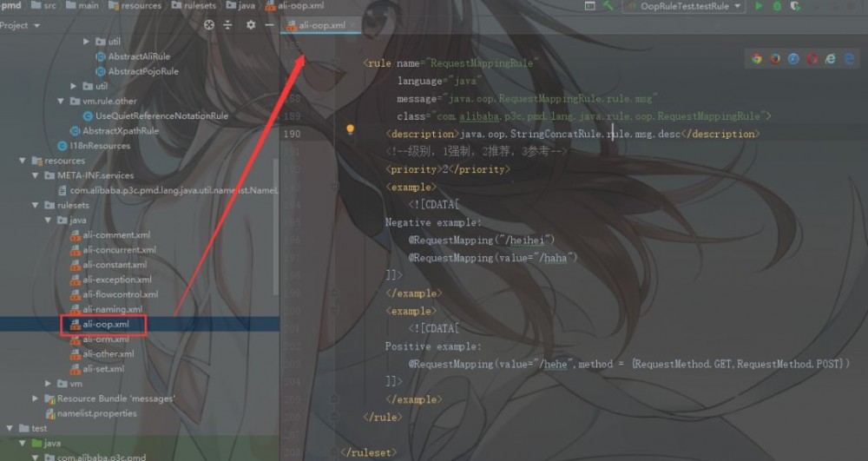Expand the vm folder under rulesets

coord(48,384)
